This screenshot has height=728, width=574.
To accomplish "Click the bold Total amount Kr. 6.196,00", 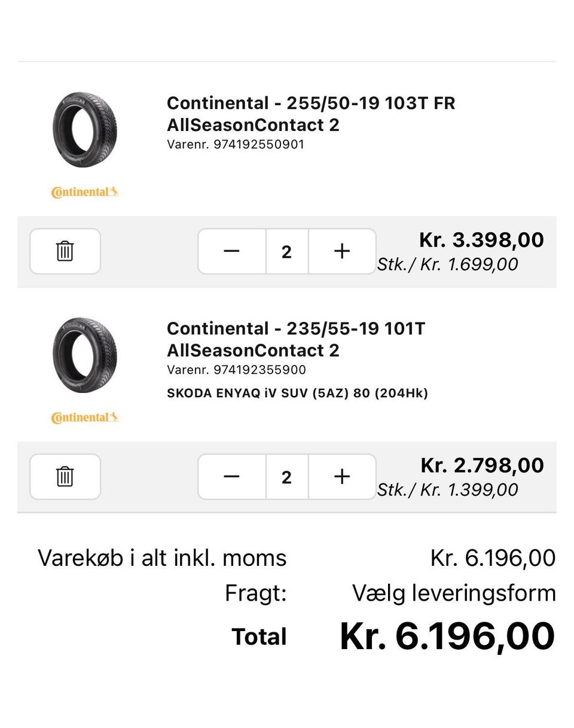I will (447, 636).
